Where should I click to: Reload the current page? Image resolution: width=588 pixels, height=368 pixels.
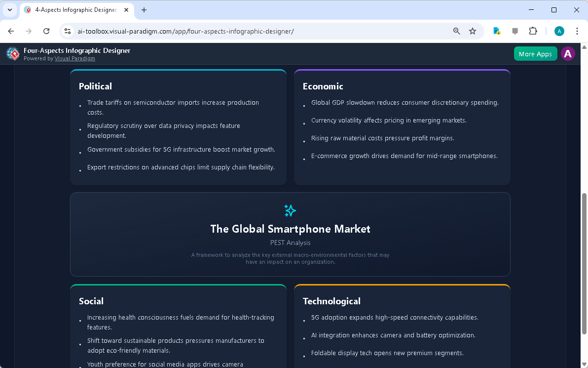click(x=46, y=31)
